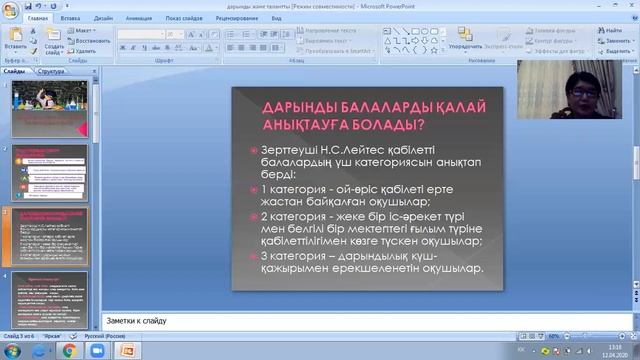Image resolution: width=640 pixels, height=360 pixels.
Task: Align text right in paragraph group
Action: [x=252, y=48]
